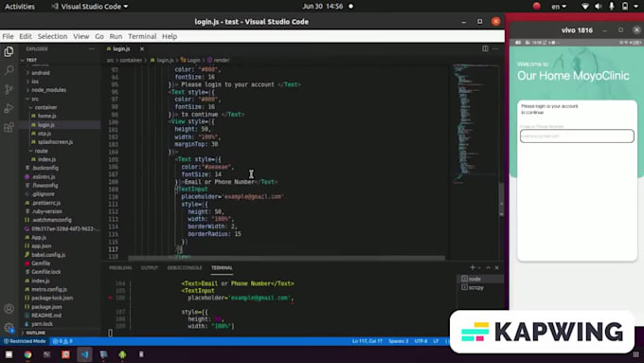Open the Run menu

click(116, 36)
